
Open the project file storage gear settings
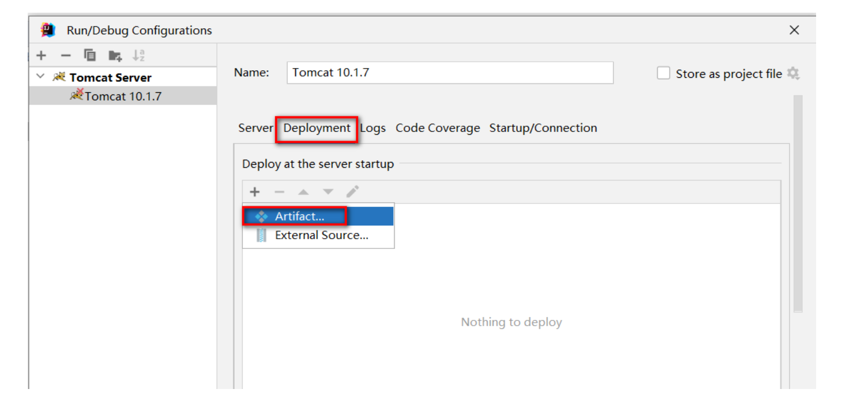[794, 73]
